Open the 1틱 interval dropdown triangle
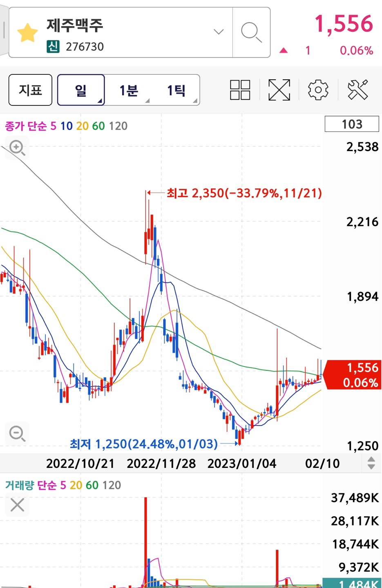Viewport: 382px width, 588px height. coord(195,100)
